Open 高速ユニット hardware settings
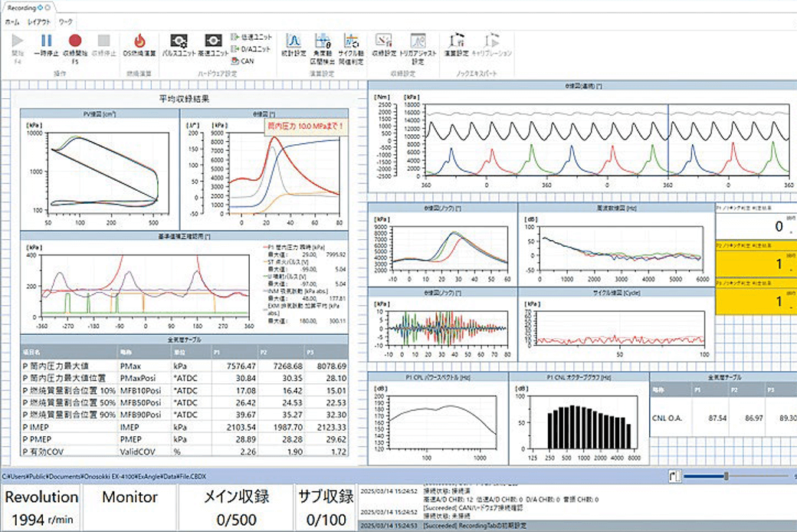Viewport: 797px width, 532px height. tap(213, 45)
